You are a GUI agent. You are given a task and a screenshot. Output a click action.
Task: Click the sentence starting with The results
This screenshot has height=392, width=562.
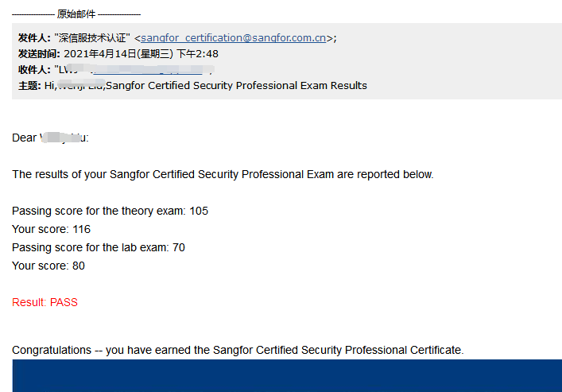click(223, 174)
